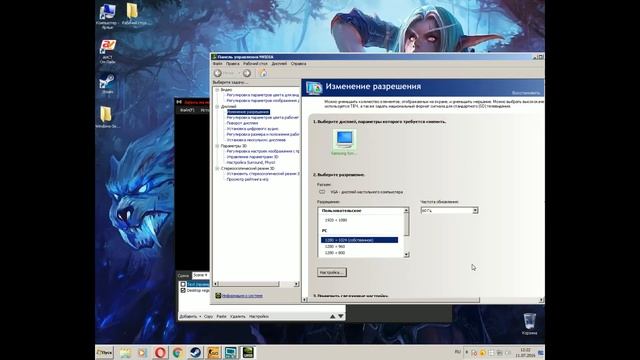The height and width of the screenshot is (360, 640).
Task: Open Правка menu in NVIDIA panel
Action: [x=232, y=64]
